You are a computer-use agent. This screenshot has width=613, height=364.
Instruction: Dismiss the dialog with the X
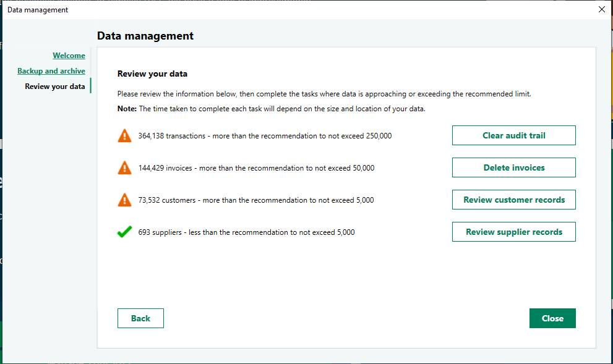tap(601, 9)
